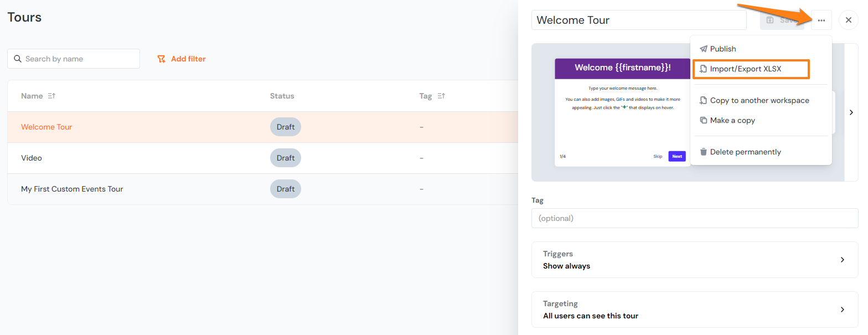Click the Add filter funnel icon
The width and height of the screenshot is (868, 335).
click(161, 59)
